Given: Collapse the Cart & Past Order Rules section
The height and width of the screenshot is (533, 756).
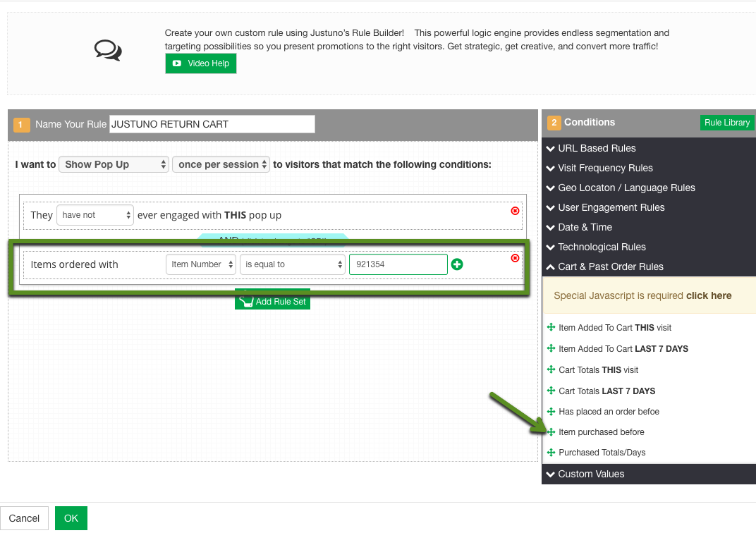Looking at the screenshot, I should [x=610, y=266].
